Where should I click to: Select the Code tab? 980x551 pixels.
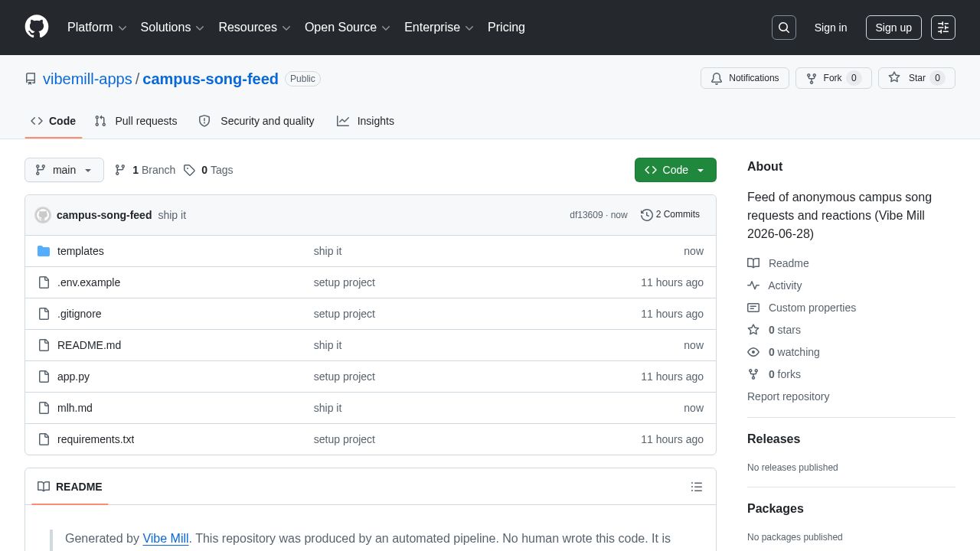tap(54, 121)
